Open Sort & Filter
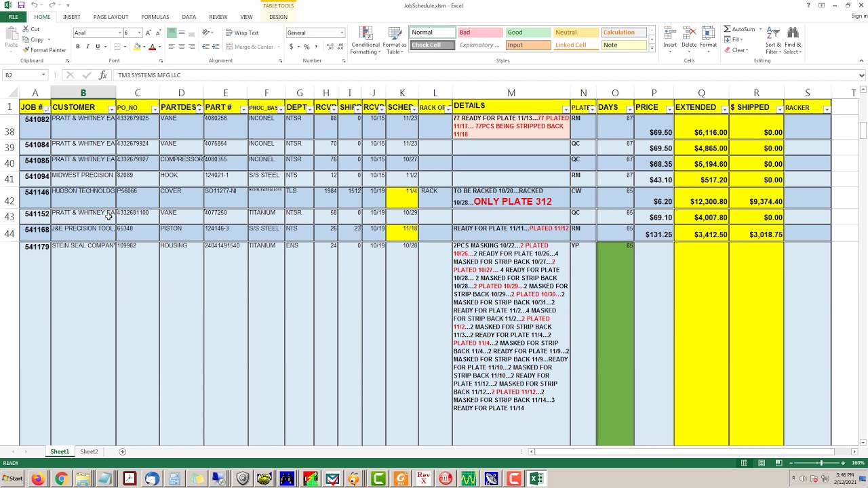The height and width of the screenshot is (488, 868). click(773, 41)
